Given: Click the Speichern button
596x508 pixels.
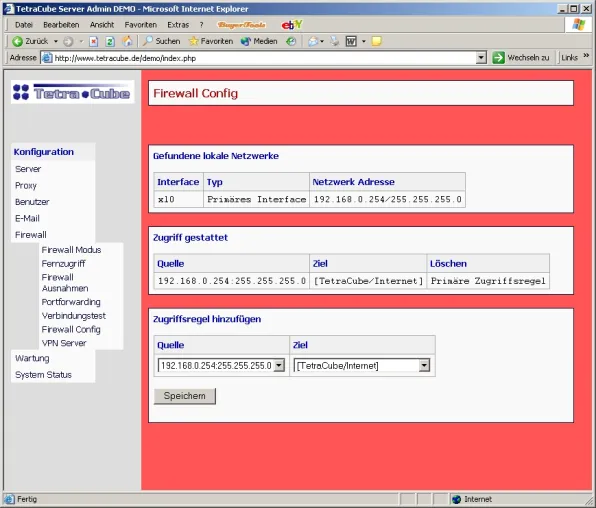Looking at the screenshot, I should coord(185,396).
